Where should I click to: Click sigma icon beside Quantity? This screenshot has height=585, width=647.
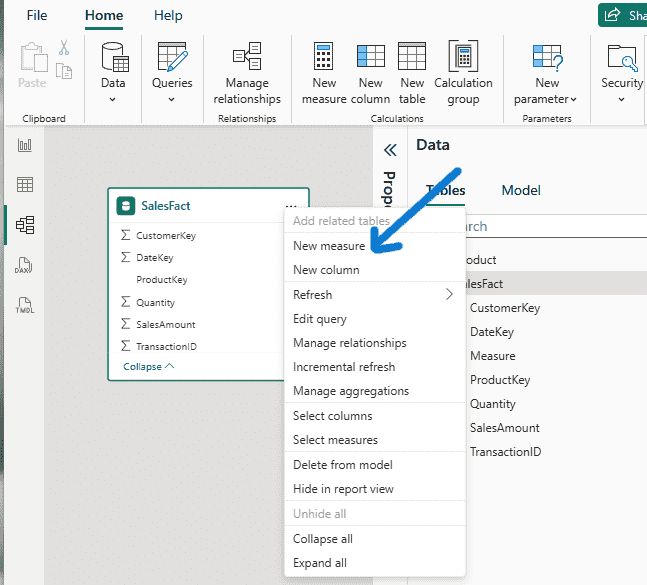[x=126, y=302]
